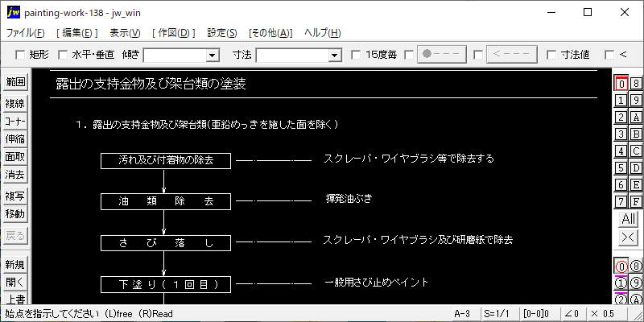Select layer 3 square button
644x322 pixels.
tap(621, 134)
